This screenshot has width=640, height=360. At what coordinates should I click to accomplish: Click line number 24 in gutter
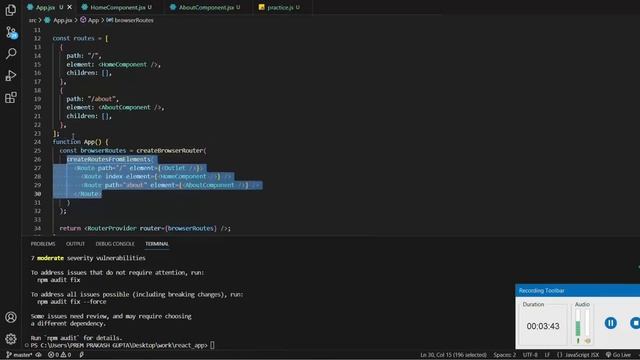click(38, 142)
